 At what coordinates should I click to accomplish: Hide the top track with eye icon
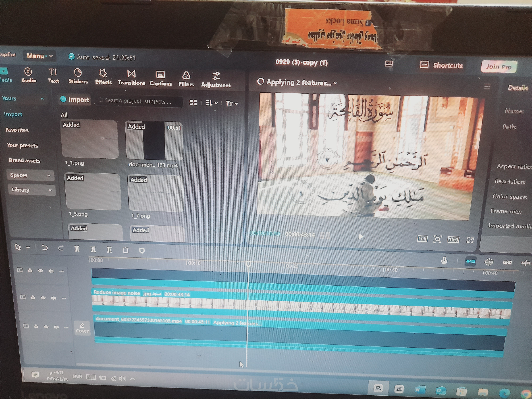pos(40,271)
